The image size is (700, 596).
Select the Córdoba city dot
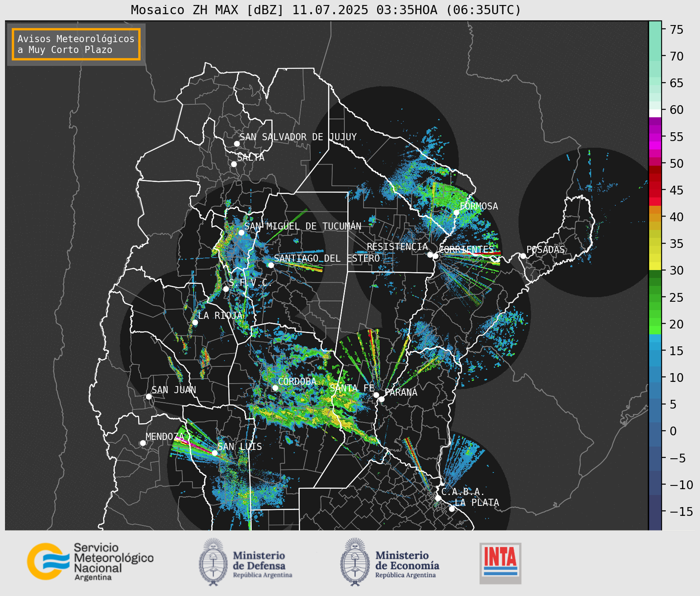pyautogui.click(x=275, y=388)
